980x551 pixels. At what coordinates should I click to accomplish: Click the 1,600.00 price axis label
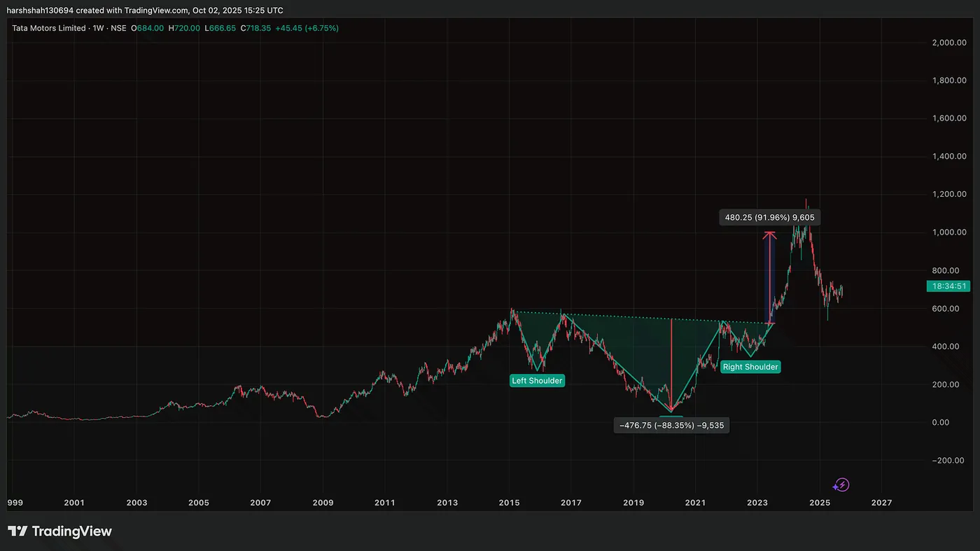[949, 118]
